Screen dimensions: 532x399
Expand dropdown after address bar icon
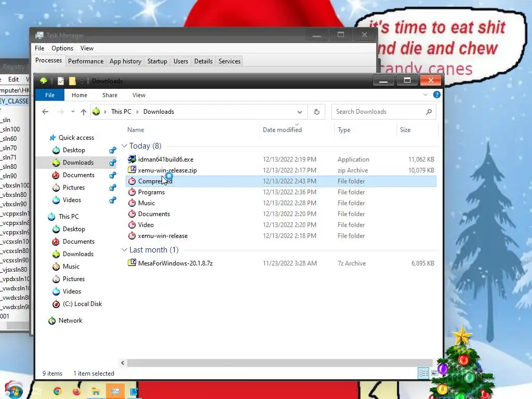pos(105,112)
